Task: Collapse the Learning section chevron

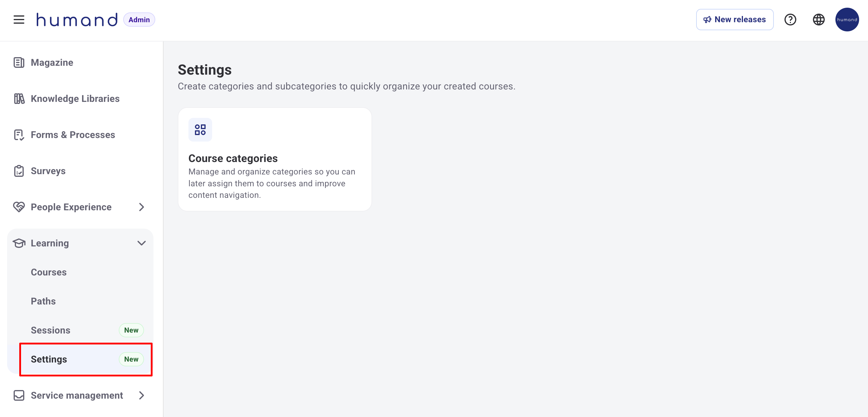Action: [x=142, y=243]
